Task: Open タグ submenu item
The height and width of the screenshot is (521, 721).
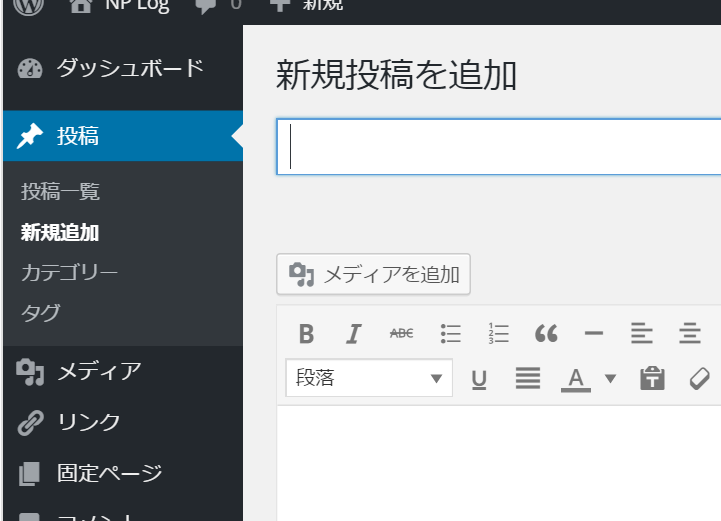Action: 40,313
